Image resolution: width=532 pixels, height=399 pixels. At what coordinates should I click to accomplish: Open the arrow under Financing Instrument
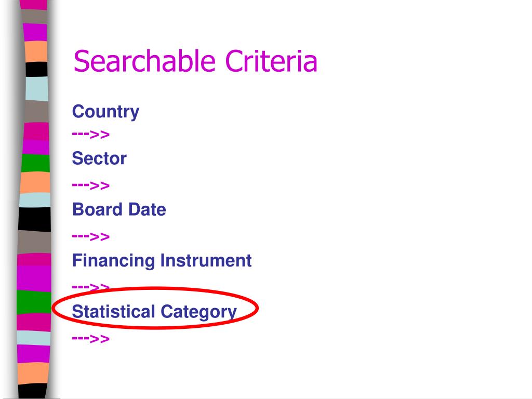(90, 286)
